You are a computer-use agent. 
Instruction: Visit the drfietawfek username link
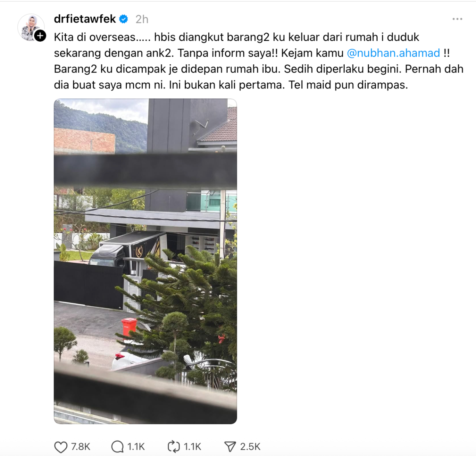pyautogui.click(x=85, y=19)
